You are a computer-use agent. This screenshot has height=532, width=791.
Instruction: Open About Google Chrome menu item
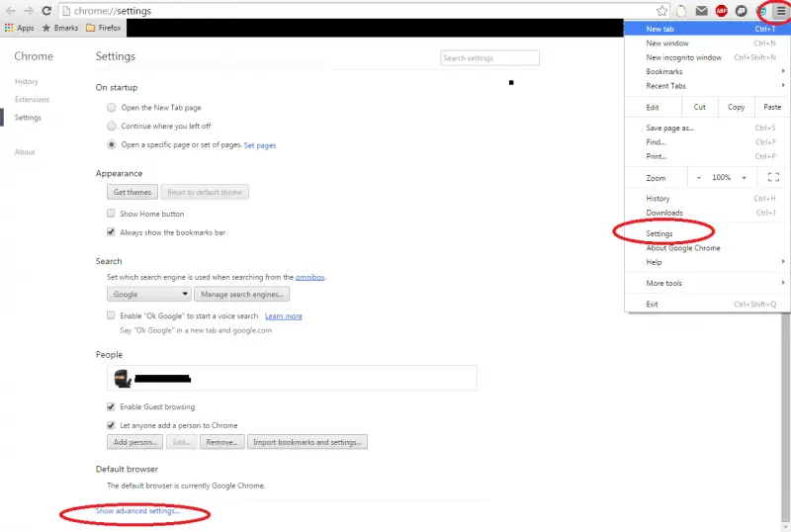click(x=707, y=248)
